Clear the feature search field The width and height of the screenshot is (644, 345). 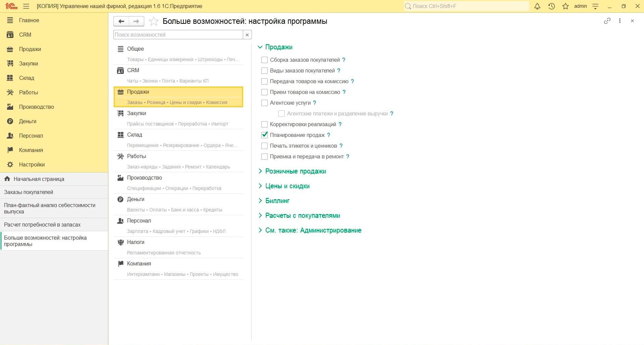(x=247, y=35)
